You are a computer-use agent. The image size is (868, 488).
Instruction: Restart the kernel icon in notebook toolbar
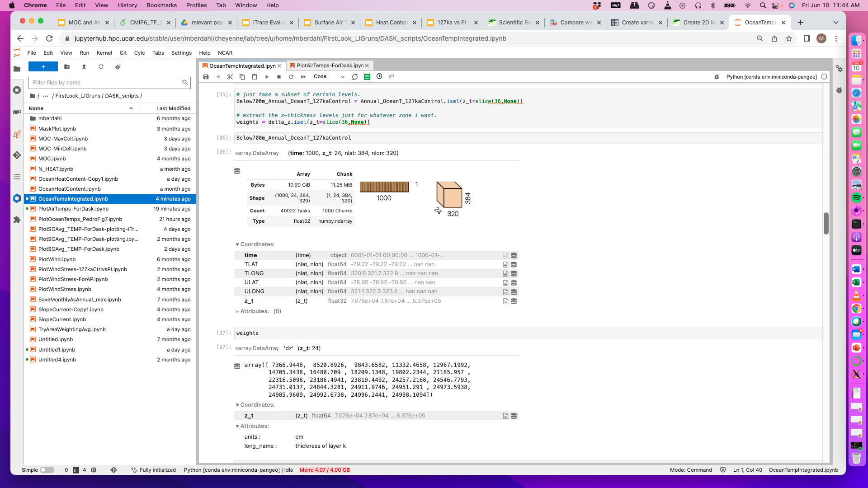pyautogui.click(x=291, y=77)
